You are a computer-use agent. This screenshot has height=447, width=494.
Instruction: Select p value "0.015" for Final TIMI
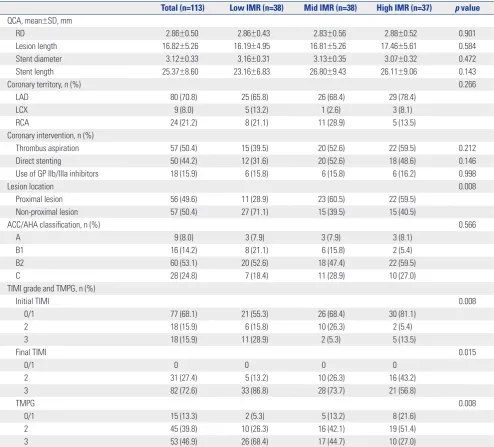tap(467, 352)
